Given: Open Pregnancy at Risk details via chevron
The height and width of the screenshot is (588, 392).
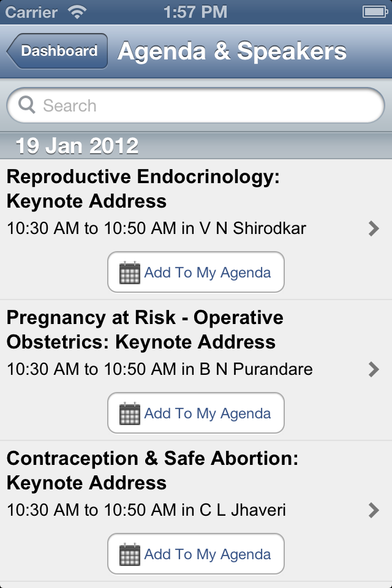Looking at the screenshot, I should click(x=374, y=369).
